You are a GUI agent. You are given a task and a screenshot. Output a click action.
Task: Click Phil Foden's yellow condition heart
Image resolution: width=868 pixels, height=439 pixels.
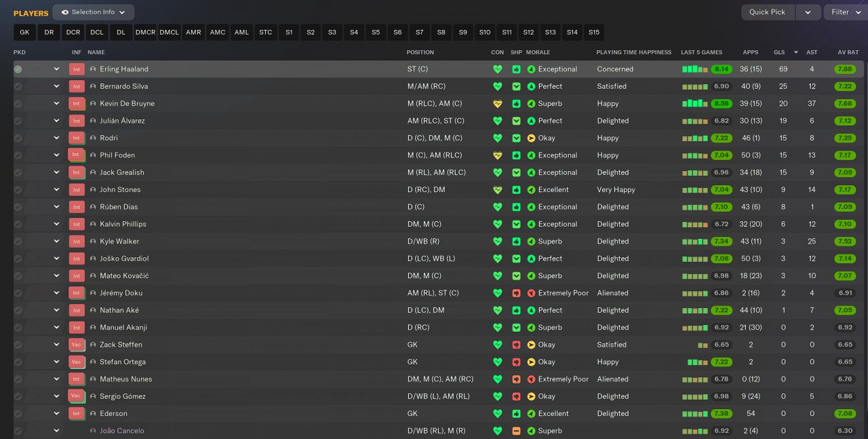click(x=498, y=155)
